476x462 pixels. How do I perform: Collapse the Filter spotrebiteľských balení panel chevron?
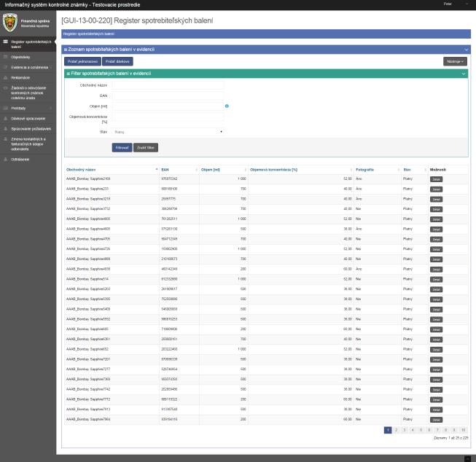pyautogui.click(x=464, y=74)
